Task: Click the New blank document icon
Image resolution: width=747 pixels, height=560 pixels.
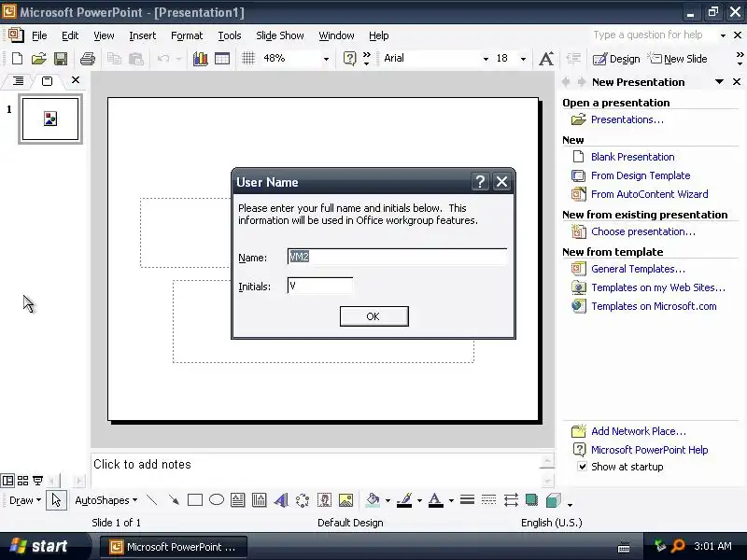Action: [17, 59]
